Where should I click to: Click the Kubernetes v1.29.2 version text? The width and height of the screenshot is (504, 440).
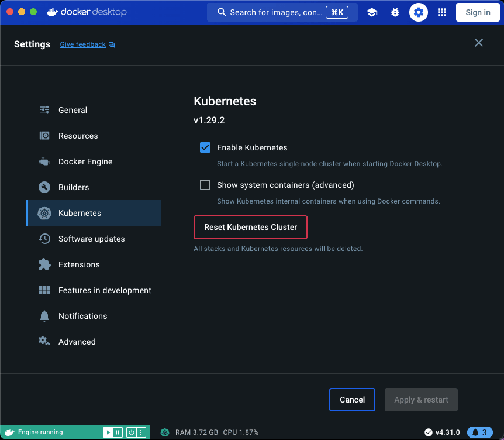209,121
